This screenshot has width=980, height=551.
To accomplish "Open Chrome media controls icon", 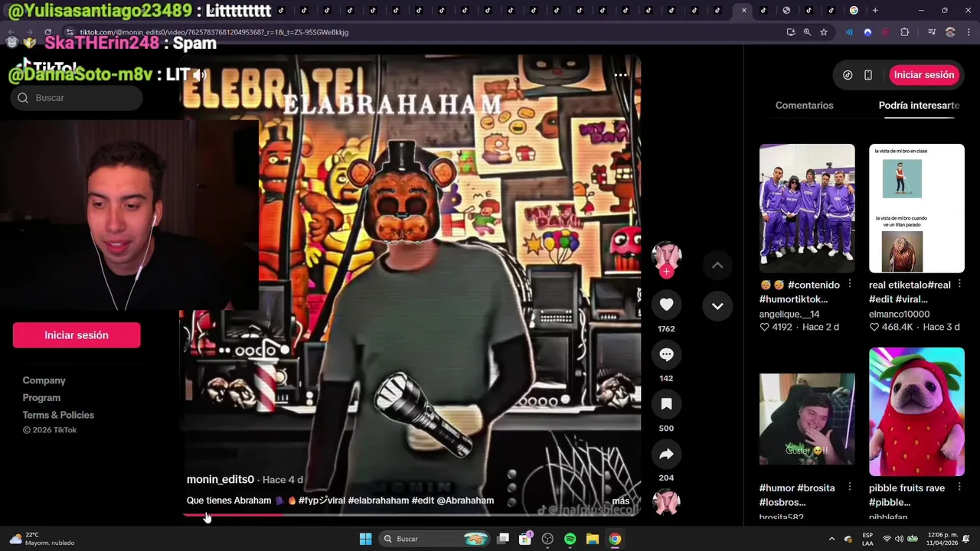I will point(932,32).
